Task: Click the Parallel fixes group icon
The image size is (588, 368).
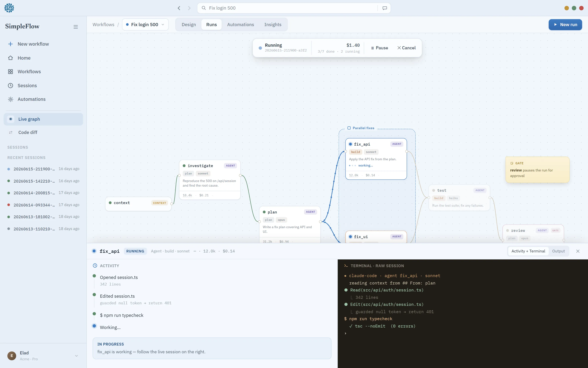Action: (x=349, y=128)
